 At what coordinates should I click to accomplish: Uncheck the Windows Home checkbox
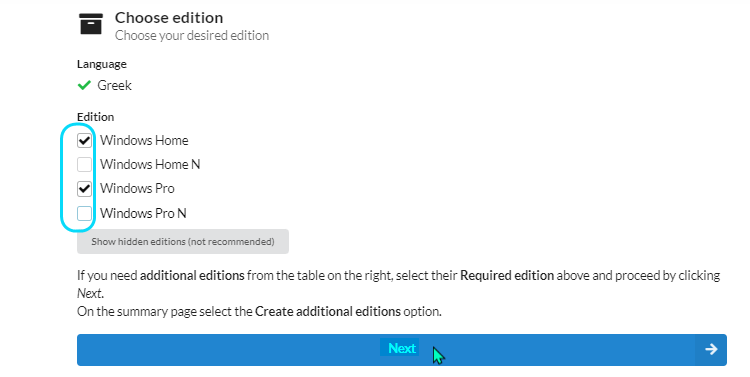tap(84, 140)
